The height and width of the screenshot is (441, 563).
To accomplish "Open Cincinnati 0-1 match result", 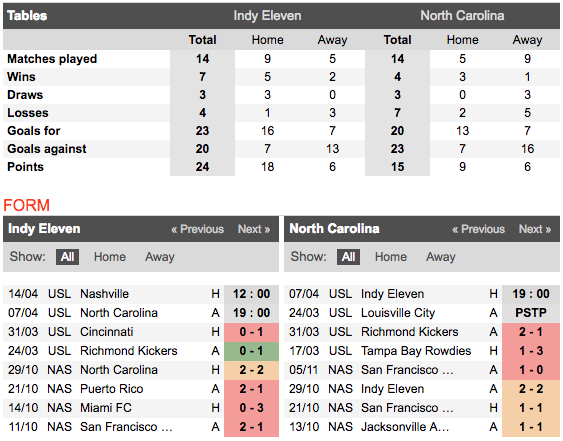I will click(x=251, y=332).
